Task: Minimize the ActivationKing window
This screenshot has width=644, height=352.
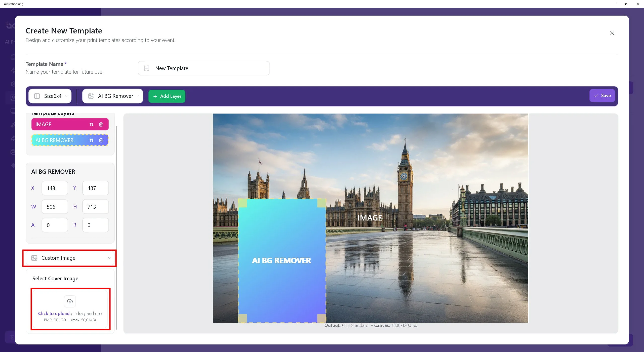Action: pos(615,4)
